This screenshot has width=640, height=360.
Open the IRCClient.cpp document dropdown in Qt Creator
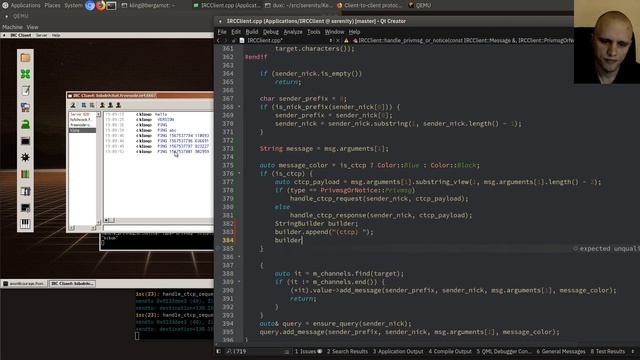point(286,40)
